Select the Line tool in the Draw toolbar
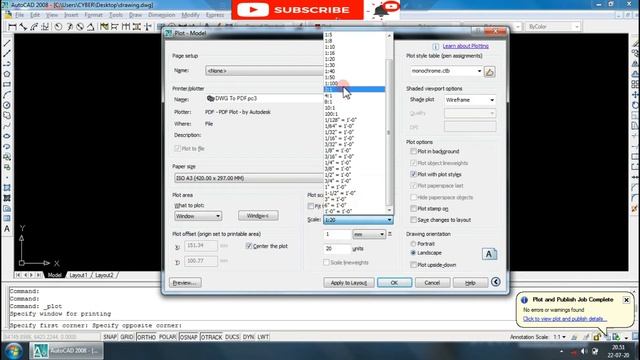 click(7, 43)
